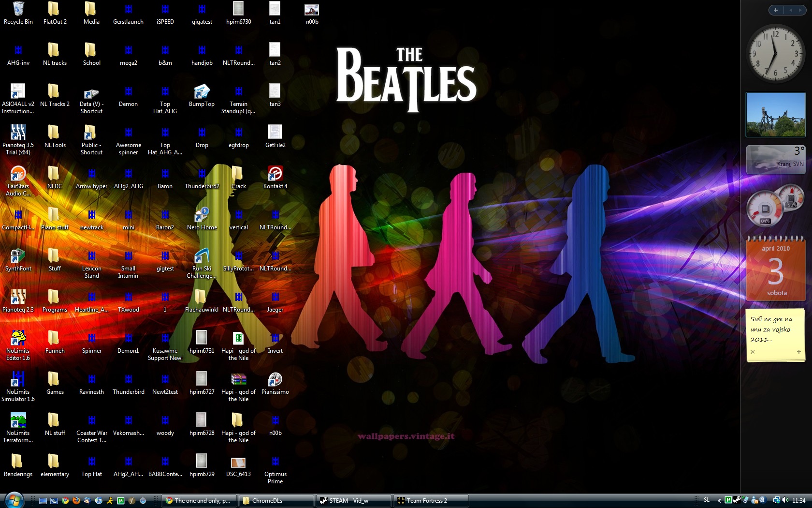The image size is (812, 508).
Task: Select the GetFile2 desktop icon
Action: click(x=275, y=136)
